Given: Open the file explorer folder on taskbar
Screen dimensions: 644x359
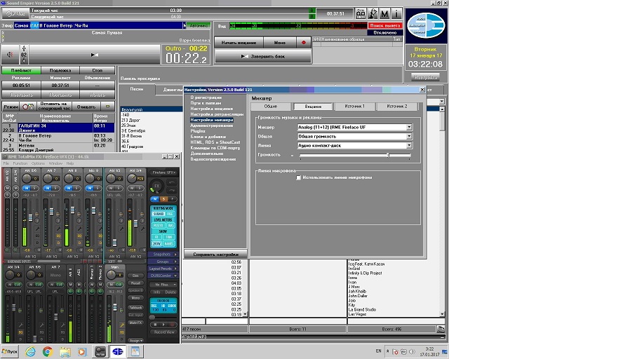Looking at the screenshot, I should 65,351.
